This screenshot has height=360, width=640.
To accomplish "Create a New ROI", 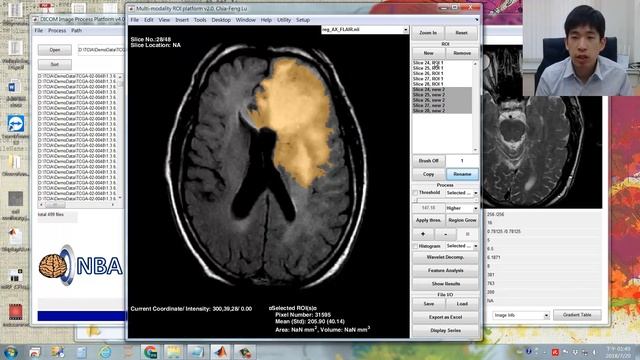I will [428, 53].
